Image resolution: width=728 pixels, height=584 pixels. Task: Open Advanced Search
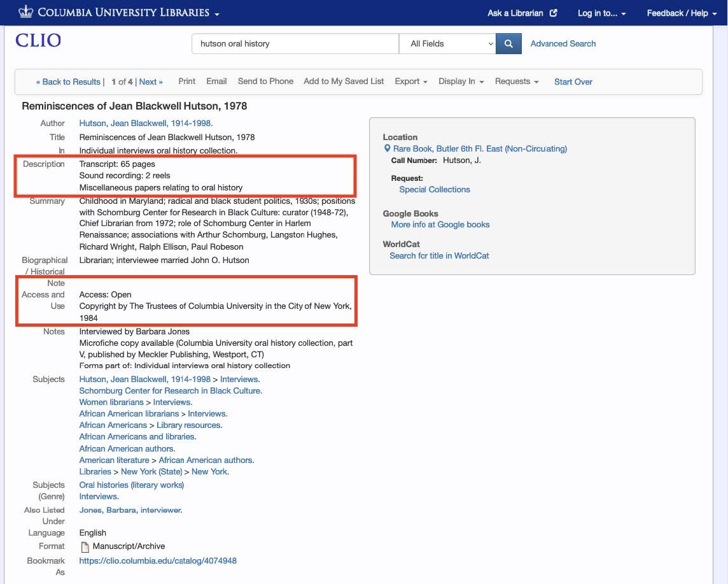tap(563, 43)
